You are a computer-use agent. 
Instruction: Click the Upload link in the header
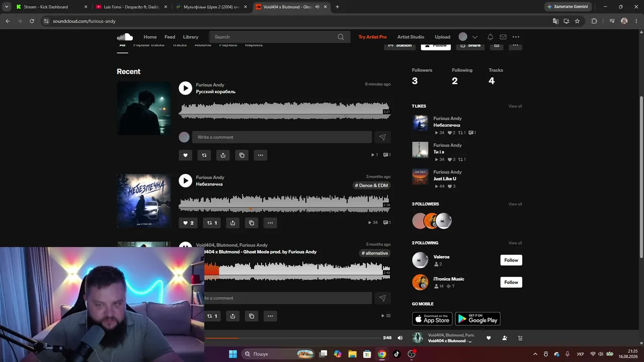pos(442,37)
